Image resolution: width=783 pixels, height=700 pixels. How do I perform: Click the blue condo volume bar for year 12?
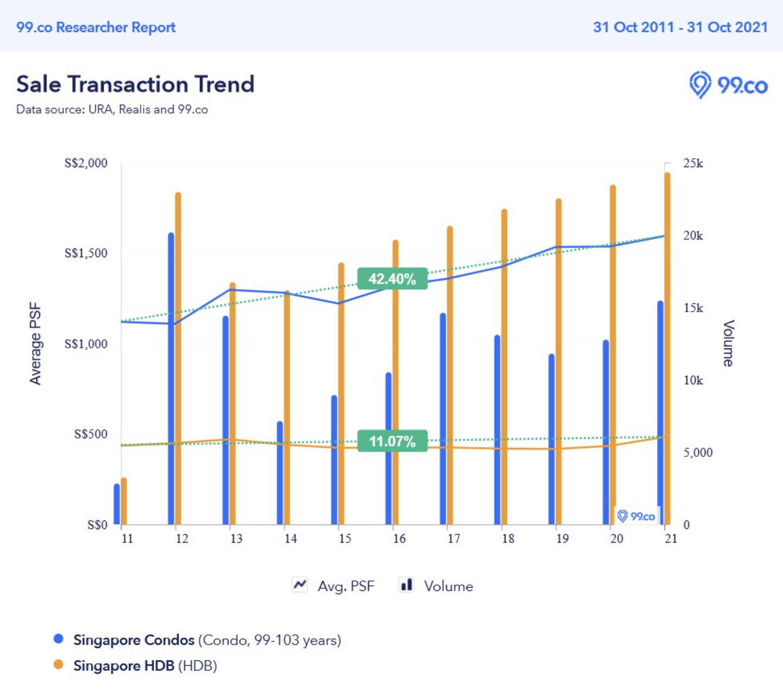pyautogui.click(x=171, y=380)
